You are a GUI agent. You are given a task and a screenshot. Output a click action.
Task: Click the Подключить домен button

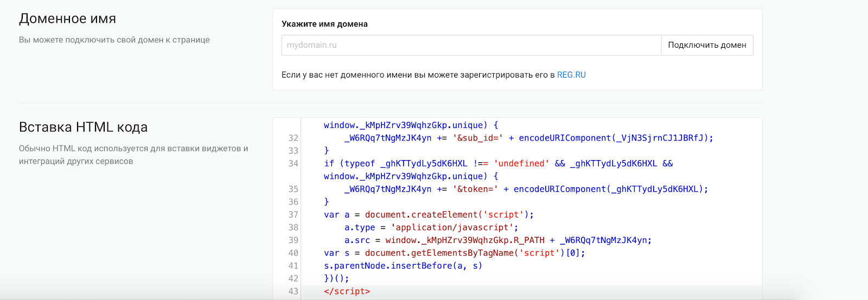tap(707, 45)
